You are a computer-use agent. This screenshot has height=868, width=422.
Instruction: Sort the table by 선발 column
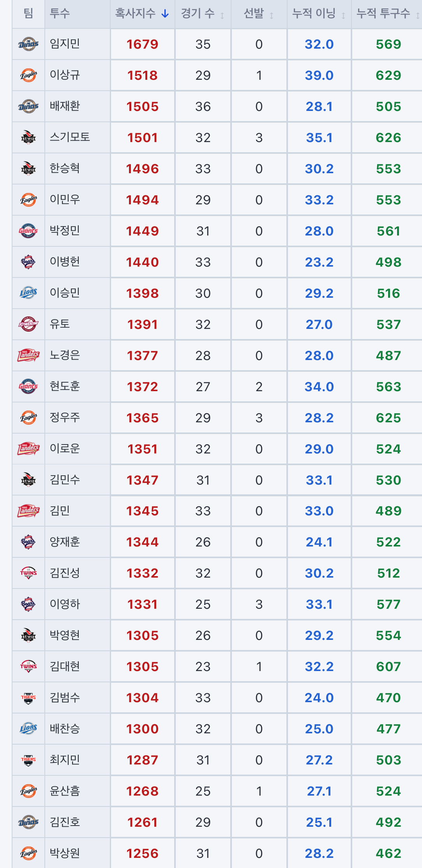point(259,14)
